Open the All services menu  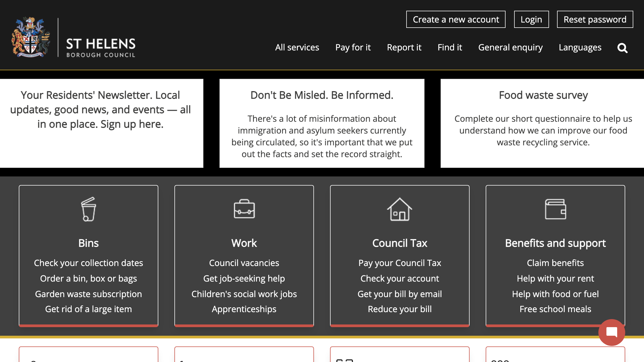pos(297,47)
